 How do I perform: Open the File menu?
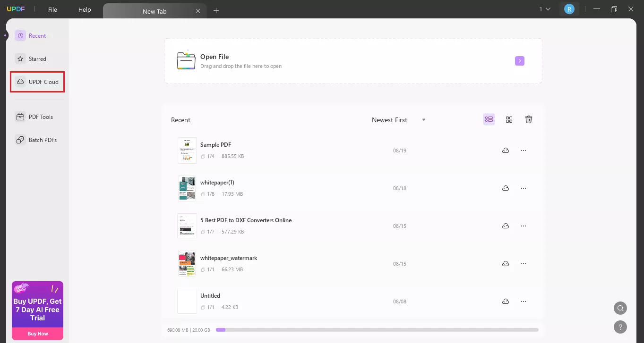(x=52, y=9)
